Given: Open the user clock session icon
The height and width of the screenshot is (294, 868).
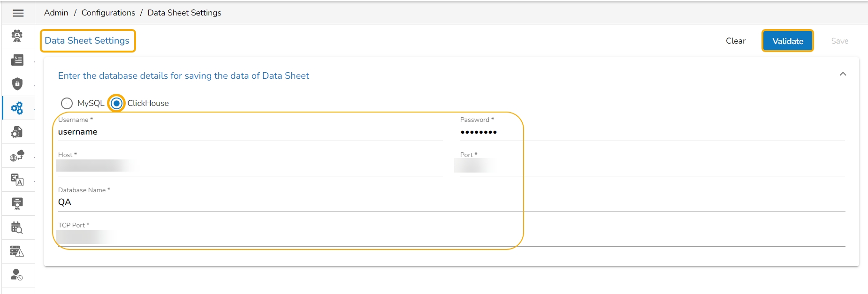Looking at the screenshot, I should tap(17, 275).
